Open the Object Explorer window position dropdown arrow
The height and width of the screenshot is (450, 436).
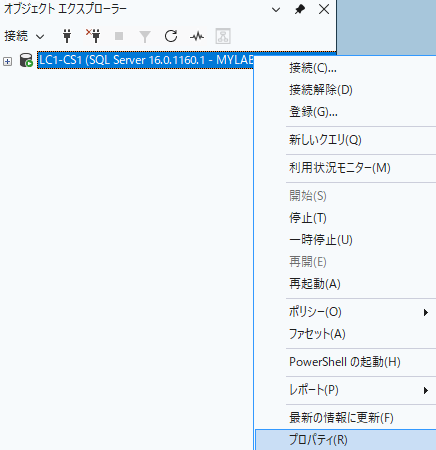tap(276, 10)
